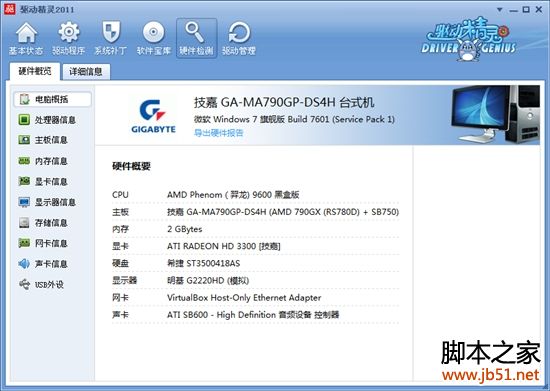Select 显卡信息 in the sidebar
550x391 pixels.
pyautogui.click(x=51, y=182)
